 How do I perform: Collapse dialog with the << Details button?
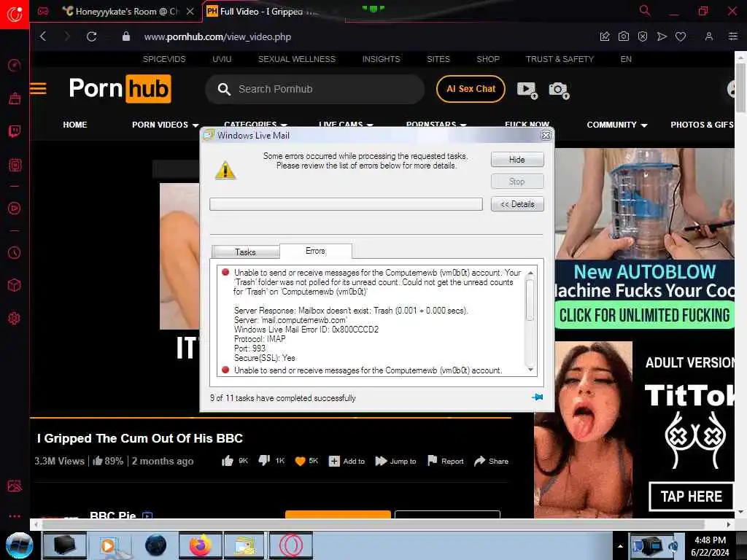tap(517, 204)
